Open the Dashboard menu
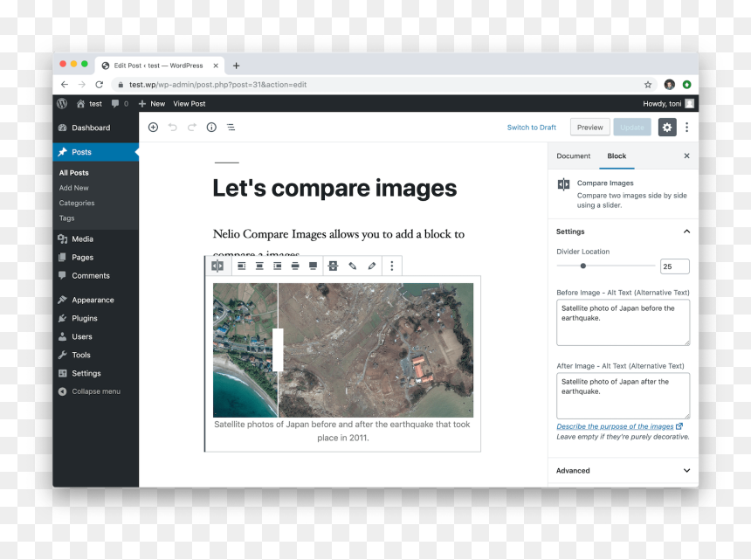Viewport: 751px width, 560px height. pyautogui.click(x=96, y=128)
